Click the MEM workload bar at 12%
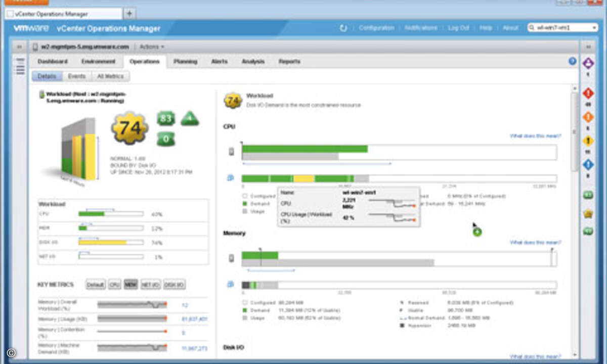 click(111, 228)
